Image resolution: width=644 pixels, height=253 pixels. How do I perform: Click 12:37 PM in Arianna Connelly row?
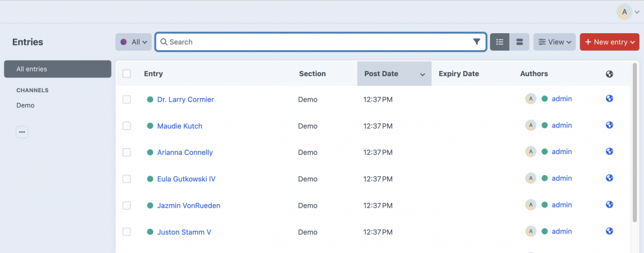(378, 152)
